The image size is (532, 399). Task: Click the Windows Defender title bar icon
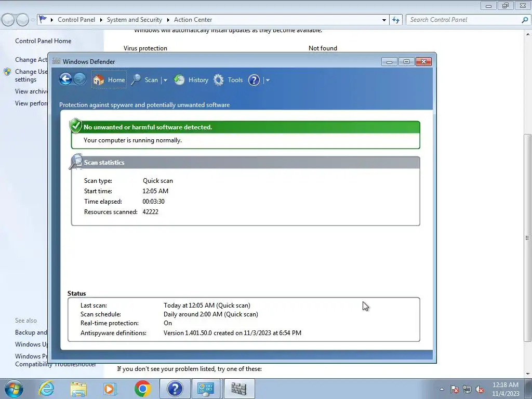tap(56, 61)
